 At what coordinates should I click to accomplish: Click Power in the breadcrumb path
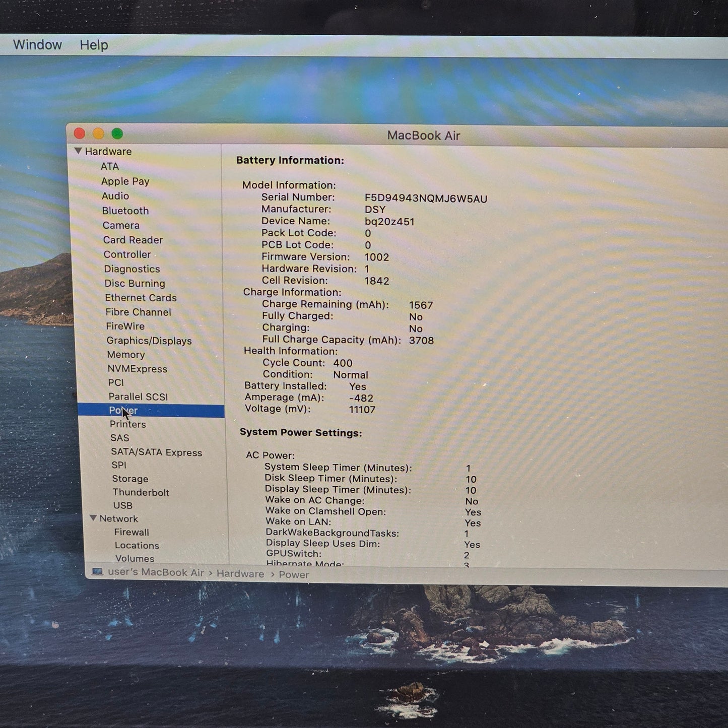(294, 574)
